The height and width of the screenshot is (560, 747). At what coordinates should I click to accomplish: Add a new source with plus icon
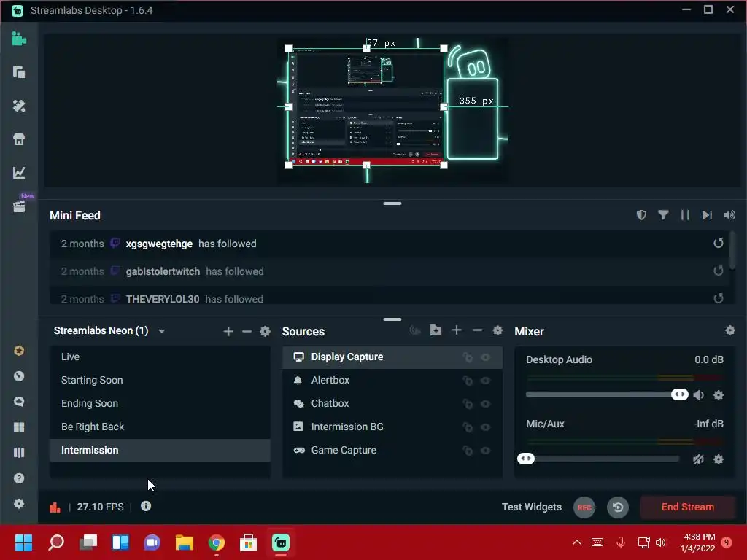click(x=457, y=330)
